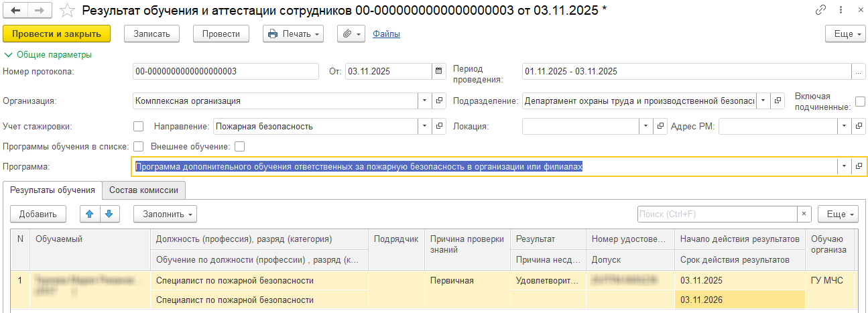Switch to Состав комиссии tab

143,190
